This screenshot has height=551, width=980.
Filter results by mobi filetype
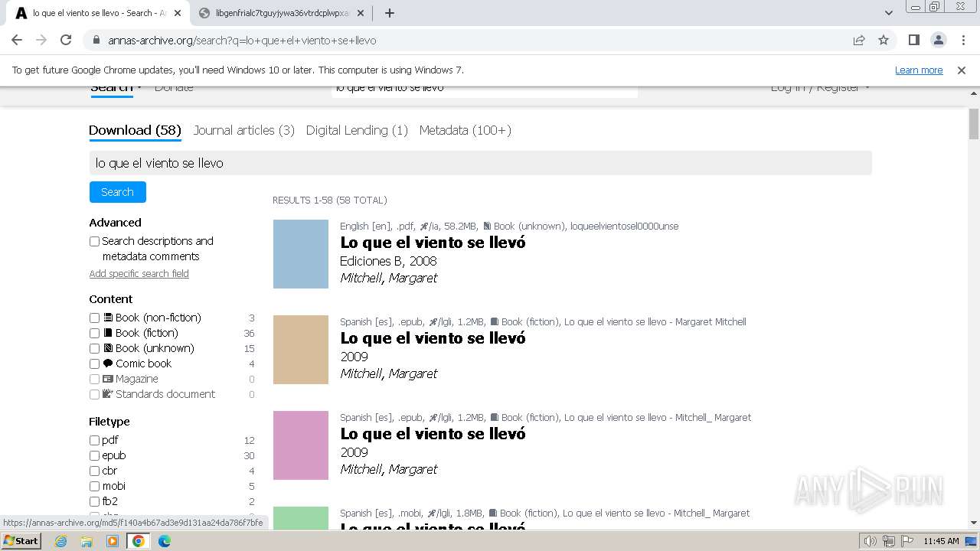94,486
